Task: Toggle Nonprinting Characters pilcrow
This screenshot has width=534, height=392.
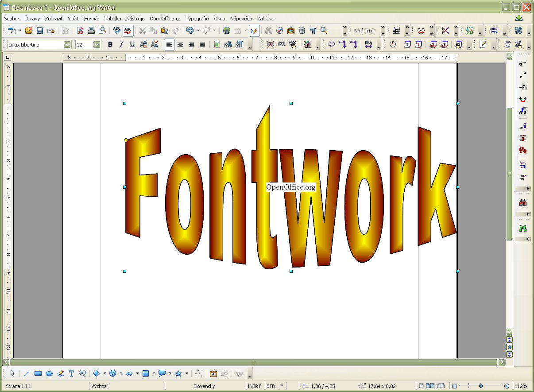Action: (x=313, y=31)
